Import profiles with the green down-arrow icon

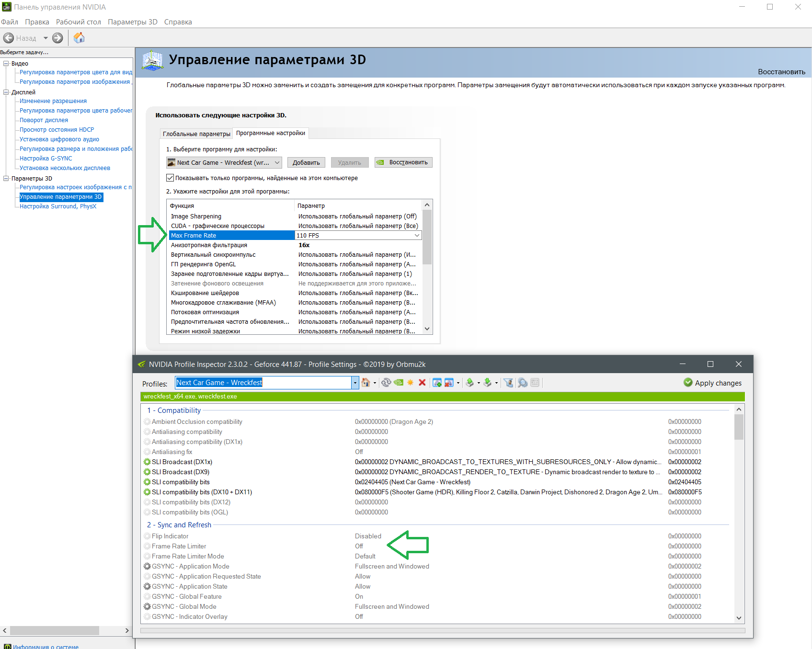tap(488, 383)
